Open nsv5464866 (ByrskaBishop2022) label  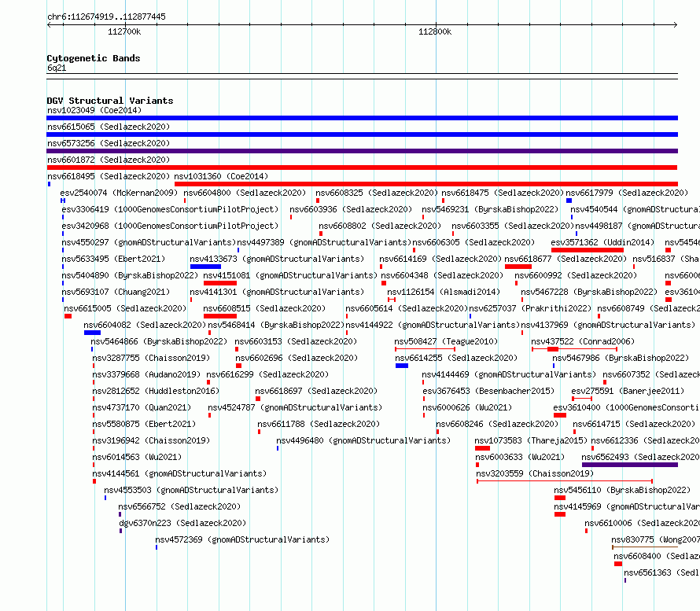point(159,341)
